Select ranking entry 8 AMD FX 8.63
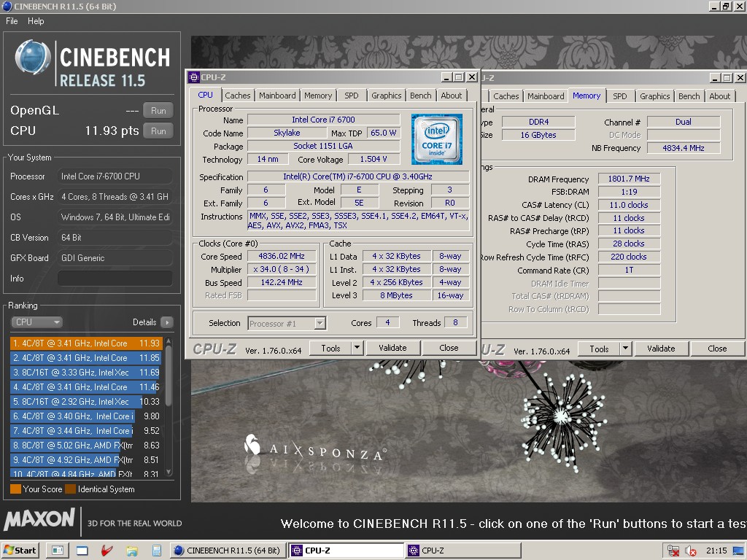 point(86,446)
